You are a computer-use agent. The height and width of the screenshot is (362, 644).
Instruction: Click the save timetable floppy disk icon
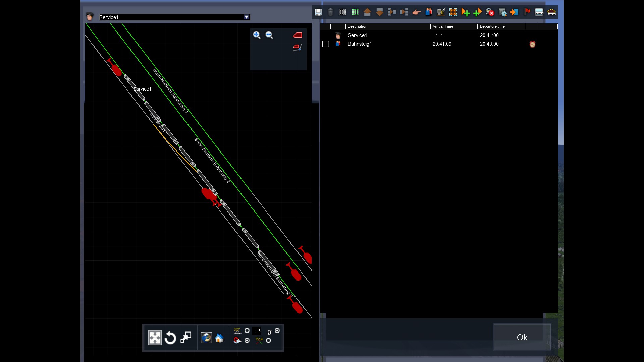[x=318, y=12]
